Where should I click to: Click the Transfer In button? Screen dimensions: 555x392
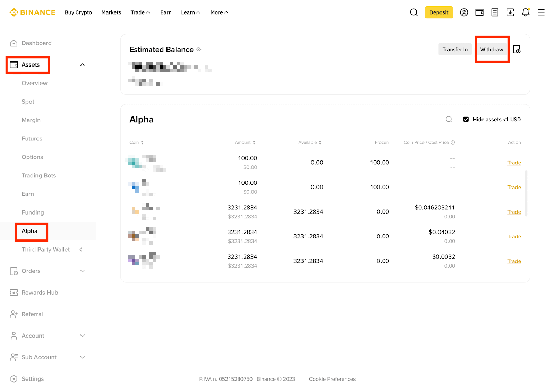[x=455, y=50]
